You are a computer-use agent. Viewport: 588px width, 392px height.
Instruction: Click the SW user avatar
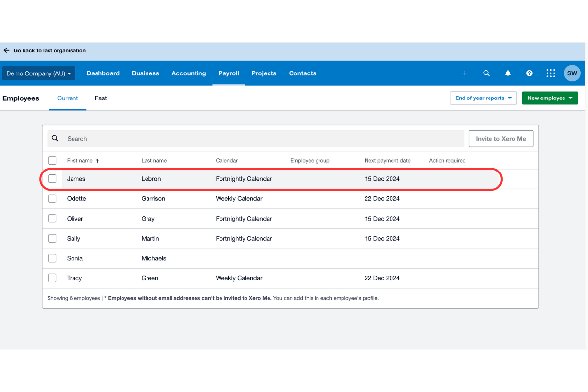572,73
